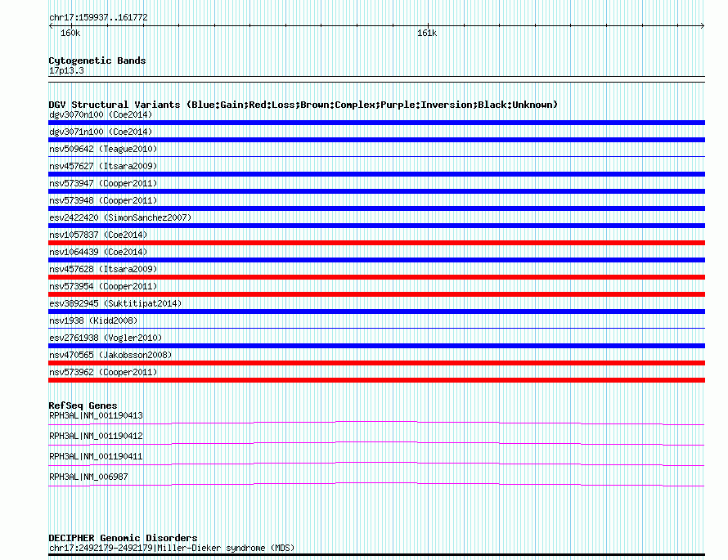The image size is (728, 560).
Task: Click RPH3AL|NM_001190413 gene label
Action: tap(96, 415)
